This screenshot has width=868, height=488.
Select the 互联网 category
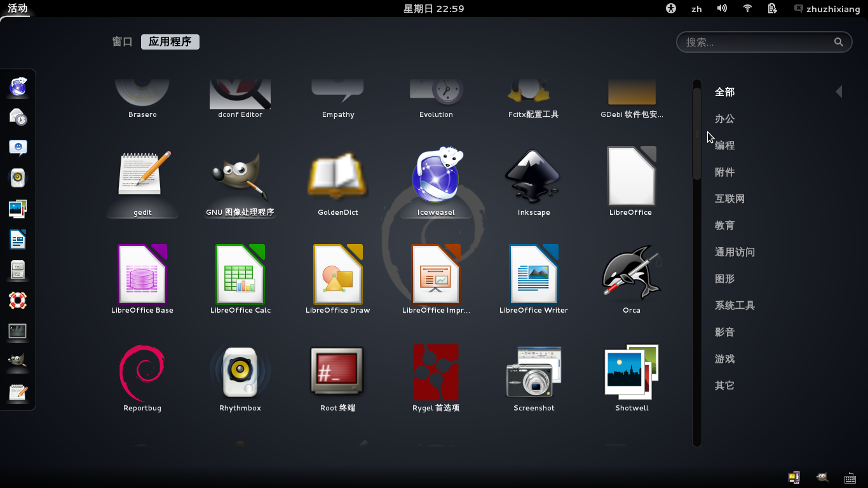click(x=729, y=199)
